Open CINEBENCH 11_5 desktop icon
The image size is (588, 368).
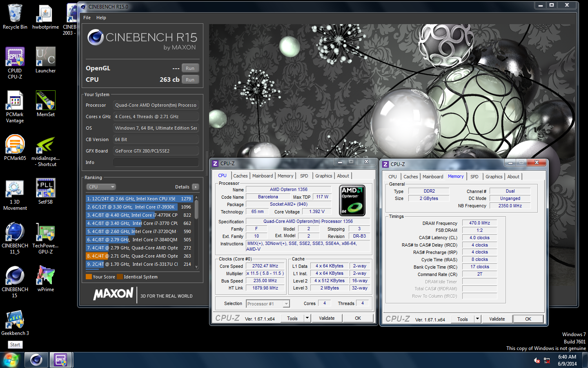coord(15,238)
